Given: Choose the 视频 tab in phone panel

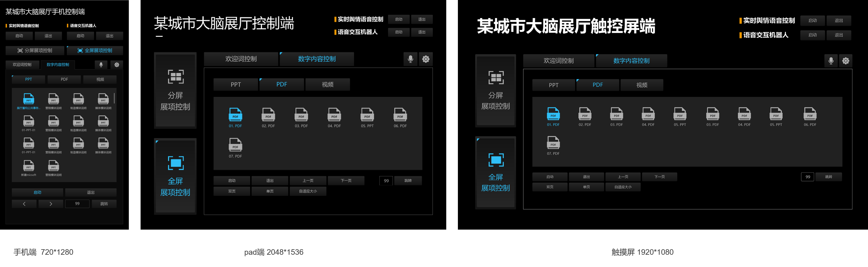Looking at the screenshot, I should (100, 80).
